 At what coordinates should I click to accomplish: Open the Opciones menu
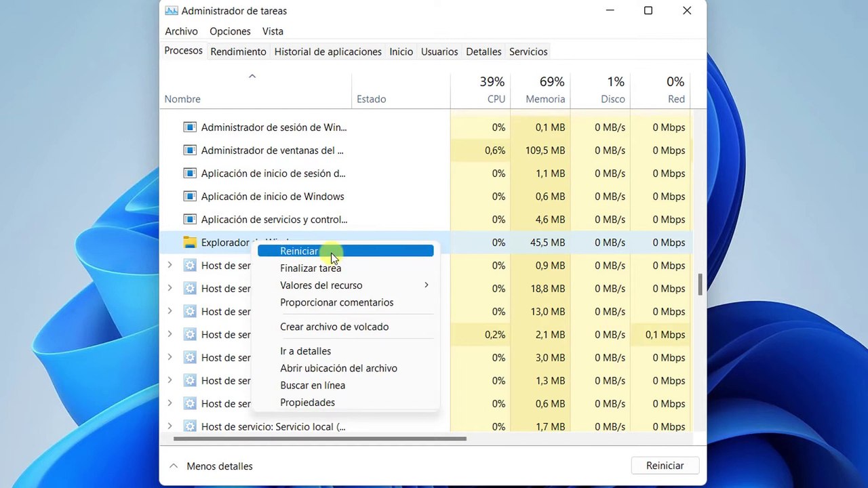230,31
